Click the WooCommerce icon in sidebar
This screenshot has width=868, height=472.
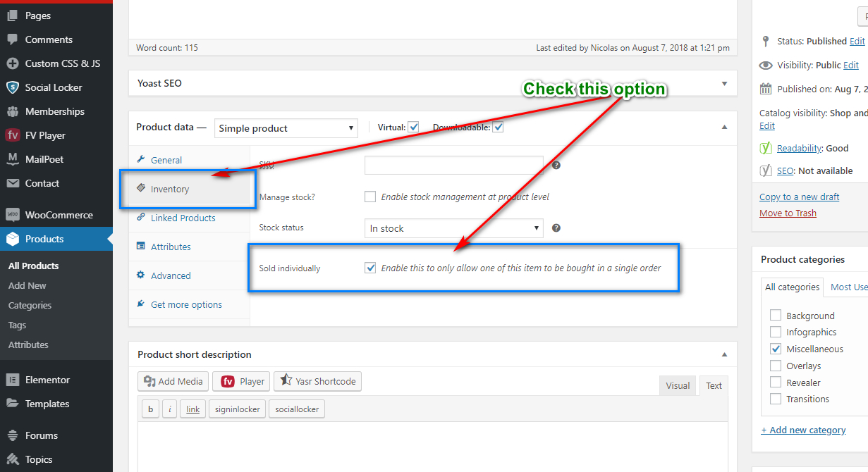coord(12,215)
